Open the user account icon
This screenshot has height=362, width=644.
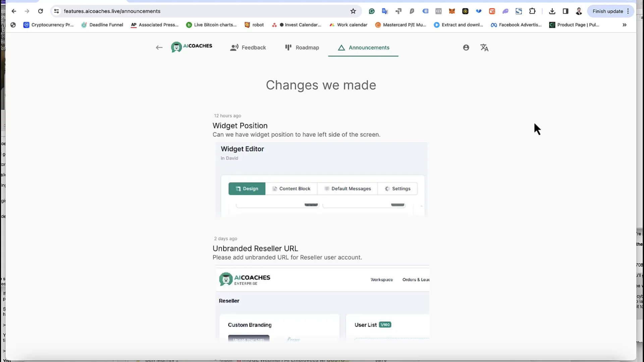(466, 48)
